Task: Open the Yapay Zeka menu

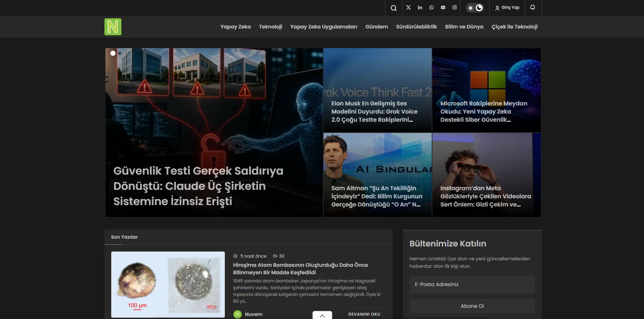Action: (x=235, y=27)
